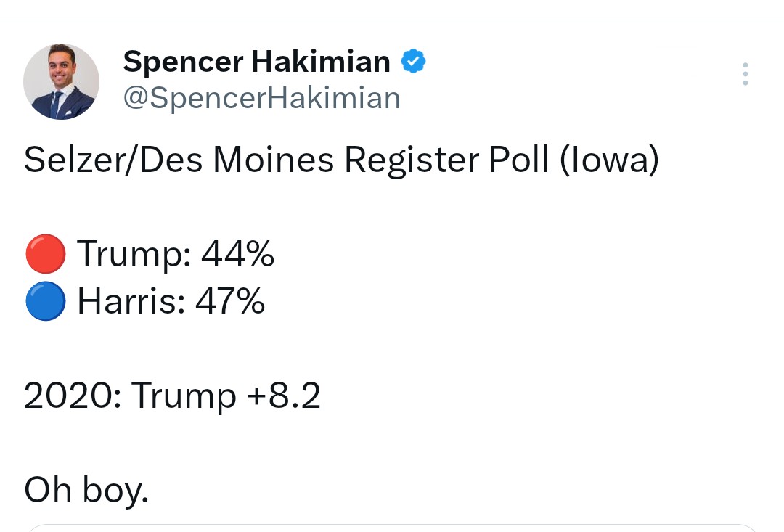Click Des Moines Register in the tweet text

pyautogui.click(x=300, y=160)
